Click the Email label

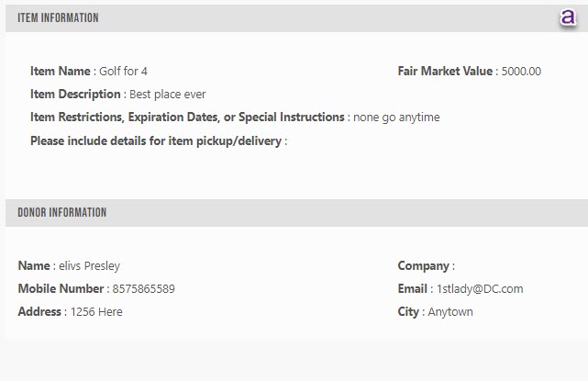coord(413,288)
